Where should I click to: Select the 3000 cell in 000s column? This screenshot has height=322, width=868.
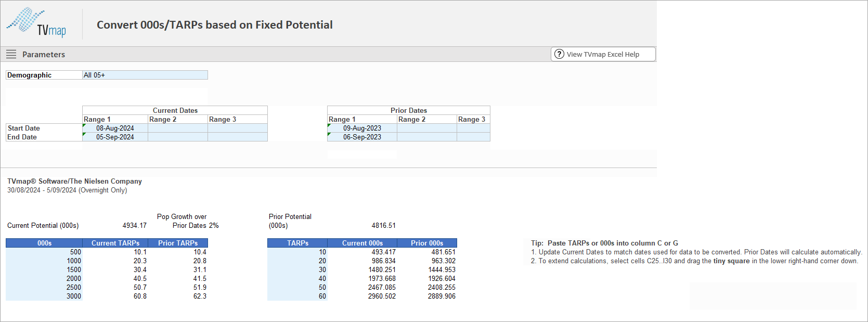coord(44,296)
